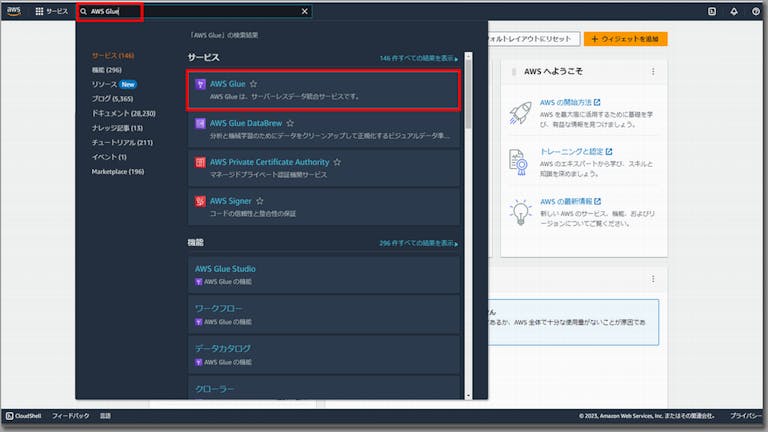768x432 pixels.
Task: Select イベント (1) filter category
Action: tap(109, 157)
